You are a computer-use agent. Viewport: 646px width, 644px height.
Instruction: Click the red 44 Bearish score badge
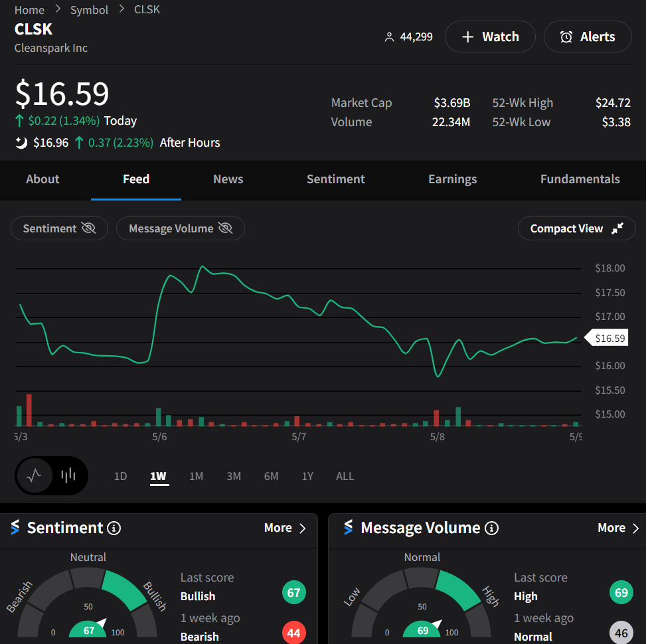pos(293,633)
